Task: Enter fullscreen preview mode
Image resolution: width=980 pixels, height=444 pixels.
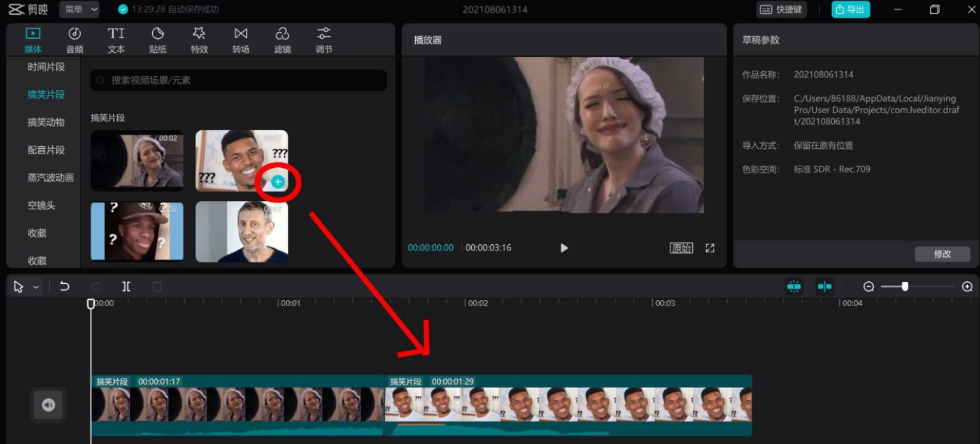Action: tap(710, 248)
